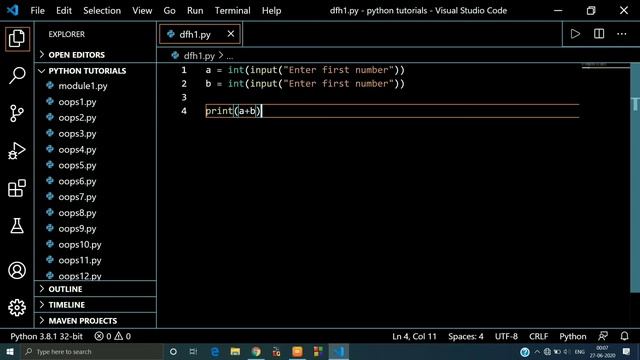This screenshot has height=360, width=640.
Task: Click the Windows Start button
Action: [10, 351]
